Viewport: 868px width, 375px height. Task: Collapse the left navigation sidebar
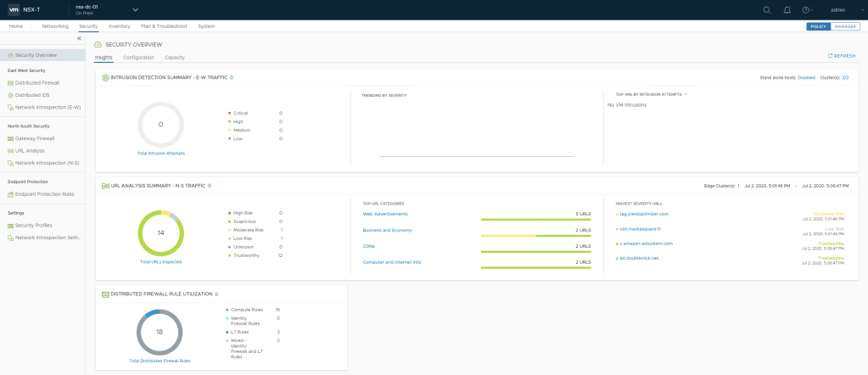pyautogui.click(x=79, y=39)
